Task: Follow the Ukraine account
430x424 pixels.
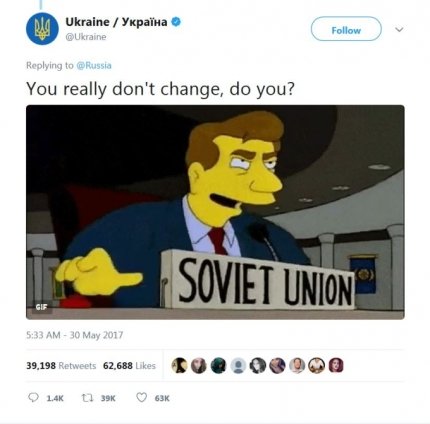Action: pyautogui.click(x=346, y=29)
